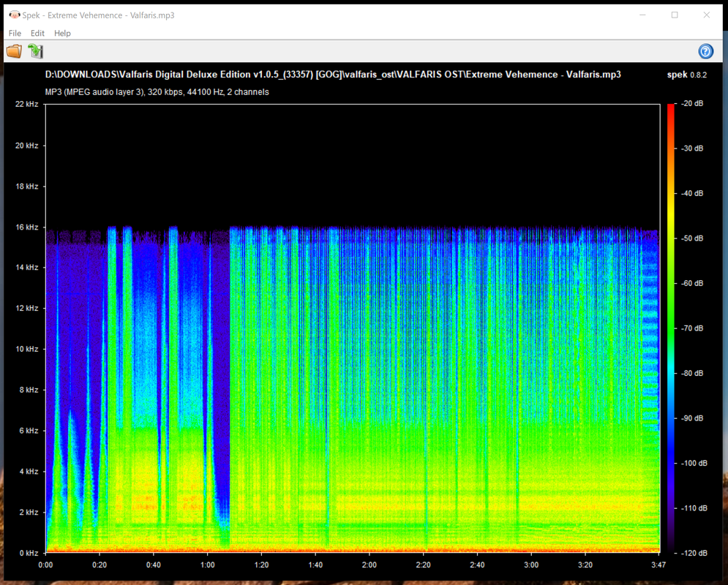Click the window title Spek - Extreme Vehemence
728x585 pixels.
[x=99, y=15]
